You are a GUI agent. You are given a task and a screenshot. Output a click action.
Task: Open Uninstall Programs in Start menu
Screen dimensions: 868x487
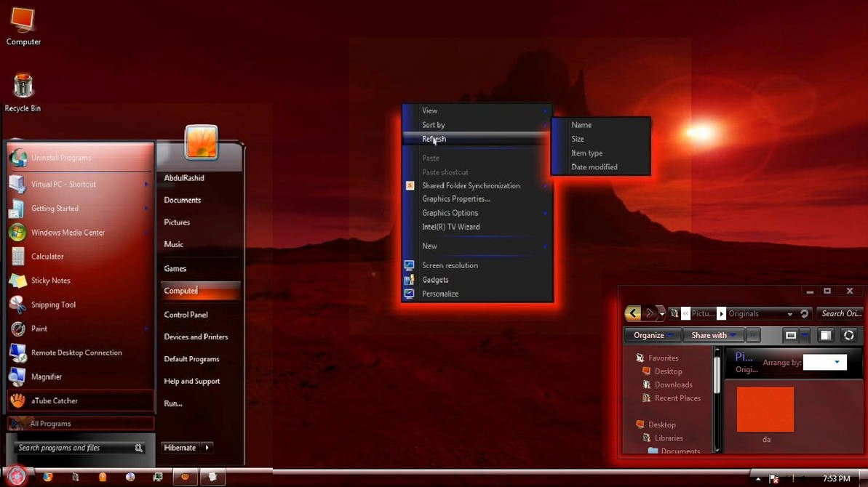click(x=80, y=158)
